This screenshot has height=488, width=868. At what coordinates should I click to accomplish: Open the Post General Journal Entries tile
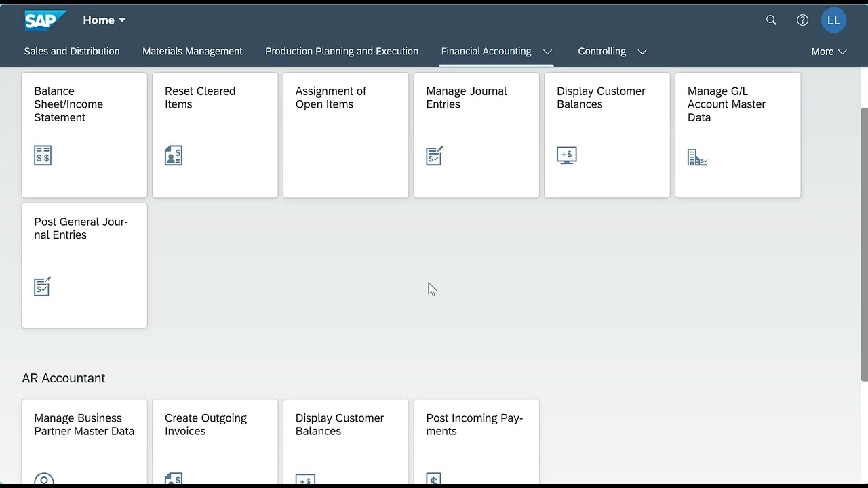(x=85, y=266)
